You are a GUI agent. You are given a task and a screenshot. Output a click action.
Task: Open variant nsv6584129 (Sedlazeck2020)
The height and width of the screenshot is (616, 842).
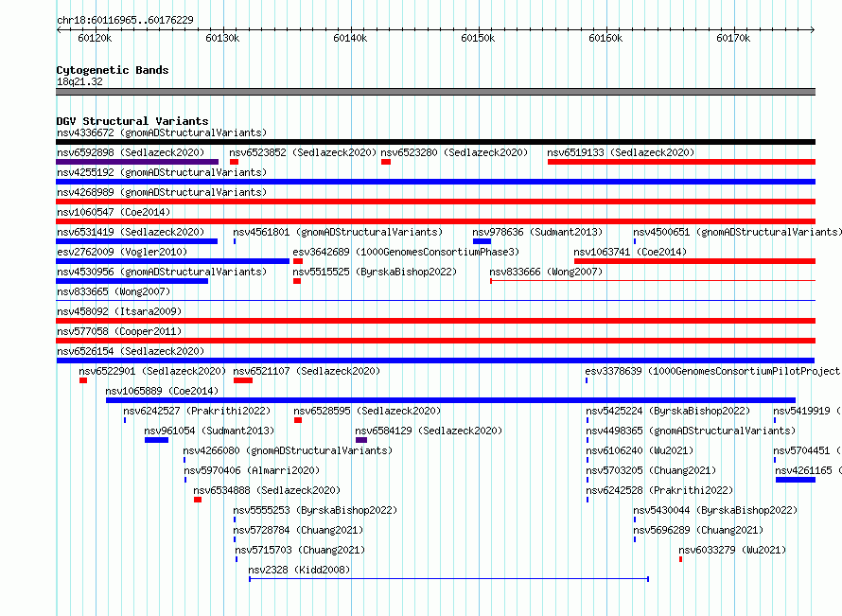coord(429,431)
